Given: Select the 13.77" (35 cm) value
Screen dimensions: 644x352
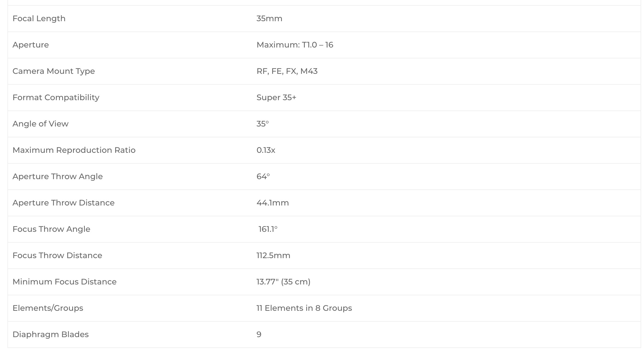Looking at the screenshot, I should click(283, 282).
